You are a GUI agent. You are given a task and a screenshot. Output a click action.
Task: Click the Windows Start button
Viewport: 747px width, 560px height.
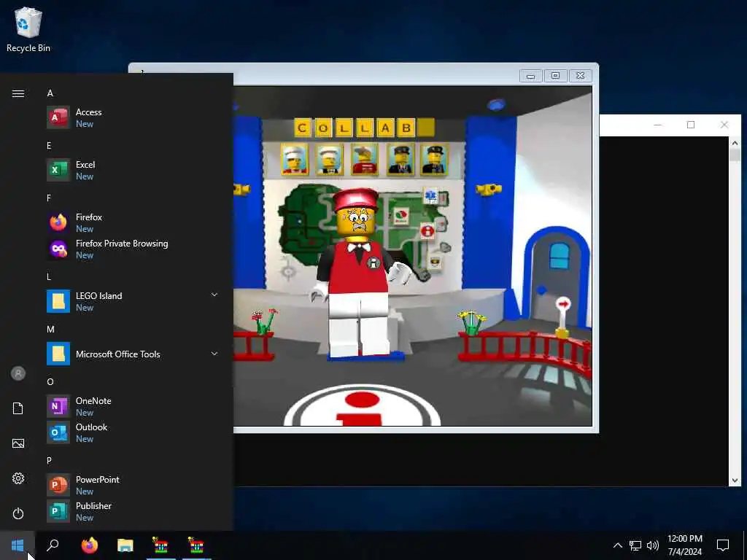18,545
